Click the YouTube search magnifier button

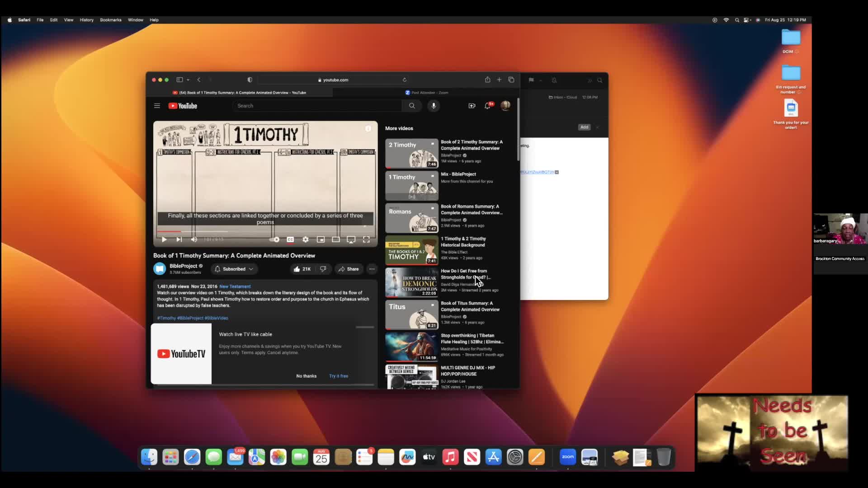point(412,106)
